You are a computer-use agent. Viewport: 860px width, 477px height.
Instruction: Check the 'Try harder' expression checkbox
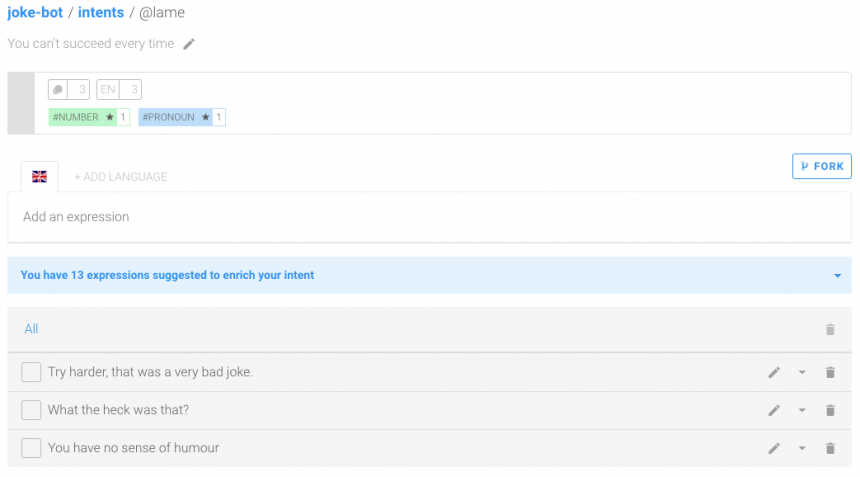pyautogui.click(x=31, y=372)
